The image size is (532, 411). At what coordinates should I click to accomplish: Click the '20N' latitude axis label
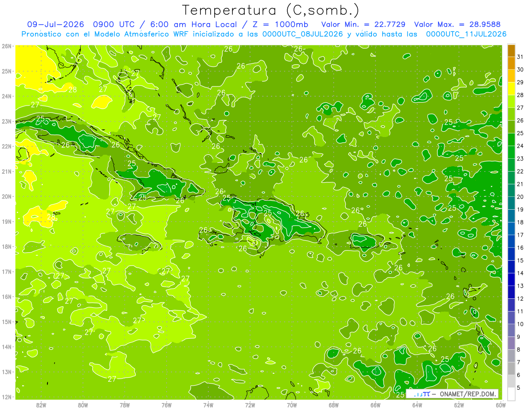[6, 196]
